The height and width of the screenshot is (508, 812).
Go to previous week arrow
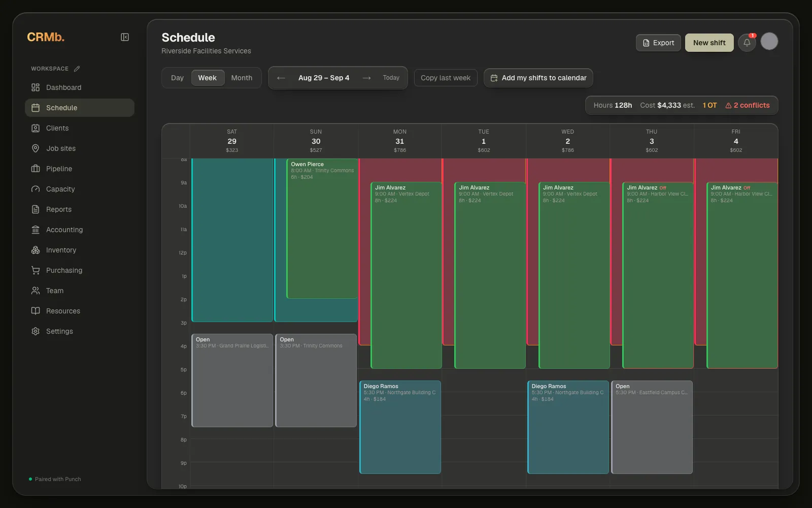coord(281,78)
